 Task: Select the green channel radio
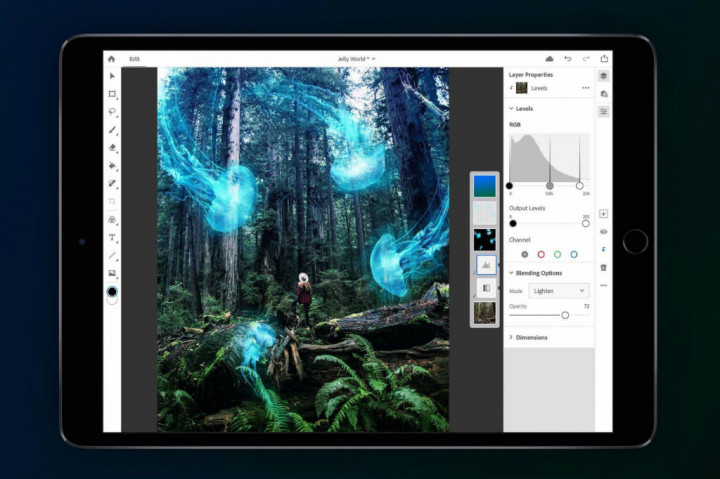(x=557, y=254)
